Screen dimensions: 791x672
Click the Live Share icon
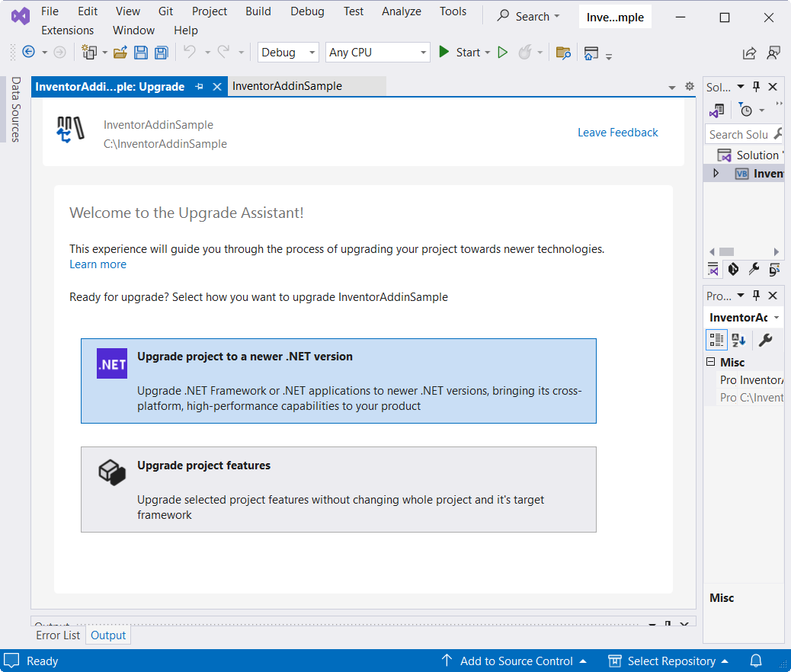tap(750, 53)
